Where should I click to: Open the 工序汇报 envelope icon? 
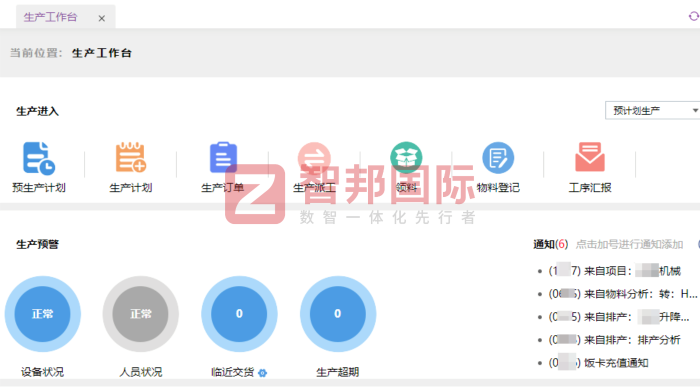tap(590, 157)
